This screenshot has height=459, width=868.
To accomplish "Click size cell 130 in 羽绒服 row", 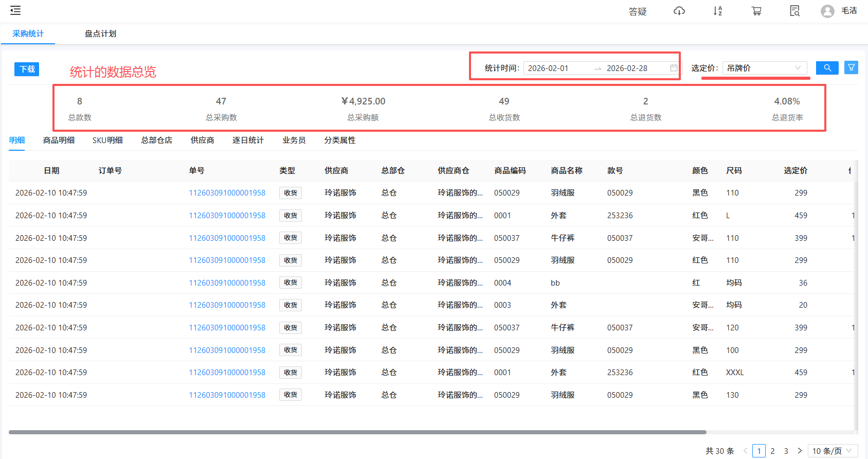I will [x=732, y=395].
